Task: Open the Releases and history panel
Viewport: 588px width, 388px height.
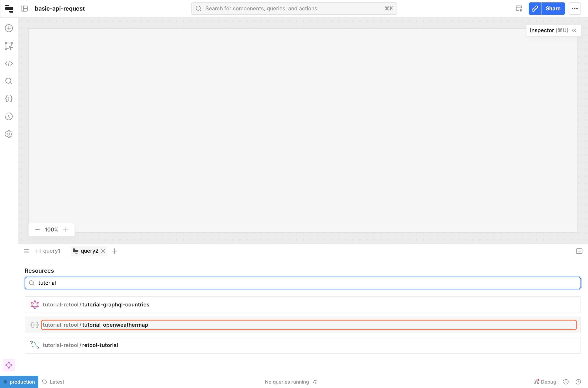Action: pyautogui.click(x=9, y=116)
